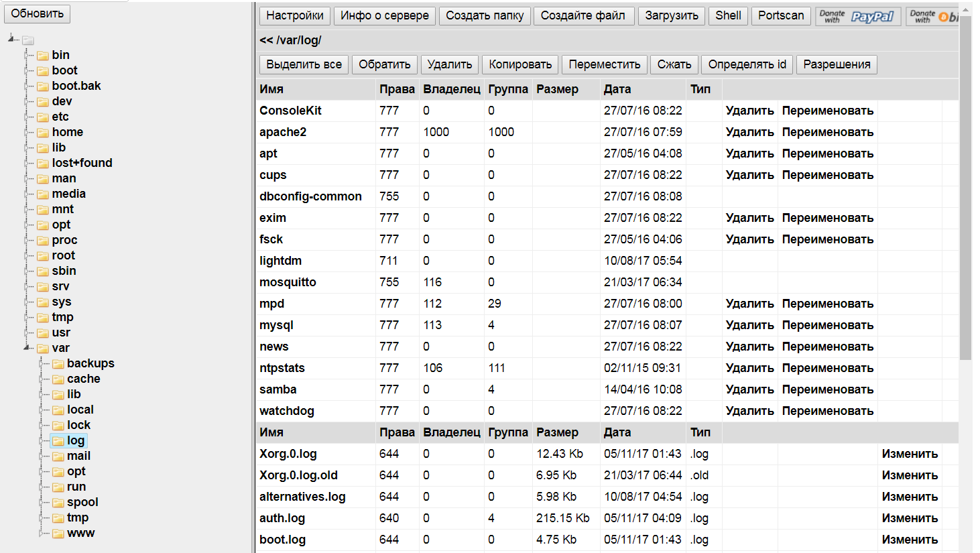
Task: Click the usr folder icon
Action: tap(43, 333)
